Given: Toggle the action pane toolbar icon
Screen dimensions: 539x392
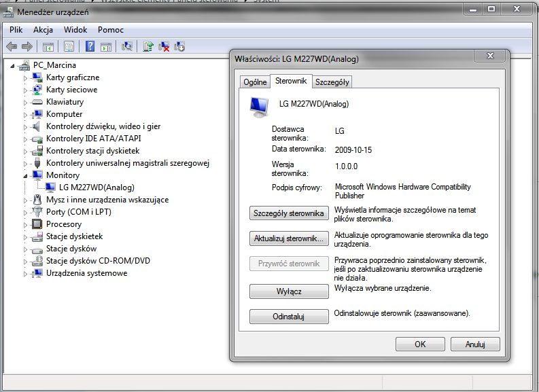Looking at the screenshot, I should 106,46.
